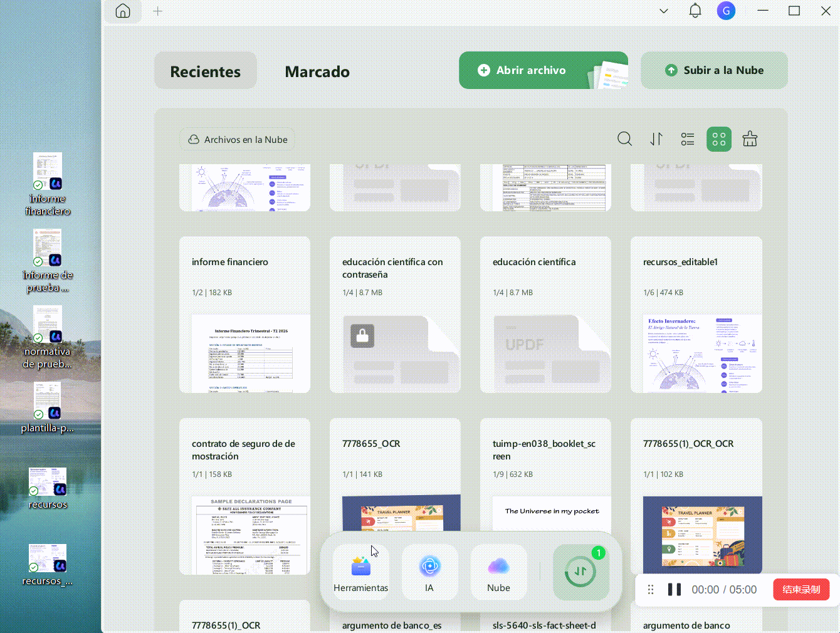Click the red stop recording button
The width and height of the screenshot is (840, 633).
point(801,590)
